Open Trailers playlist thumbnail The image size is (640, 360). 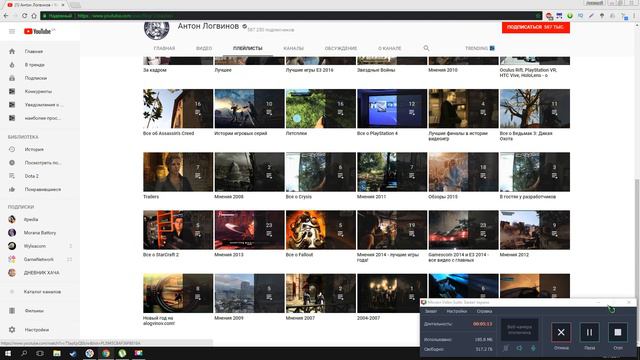point(178,172)
